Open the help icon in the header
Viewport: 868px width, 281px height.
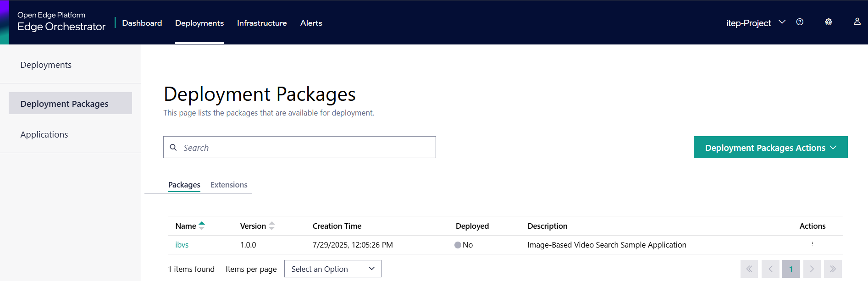click(x=800, y=22)
